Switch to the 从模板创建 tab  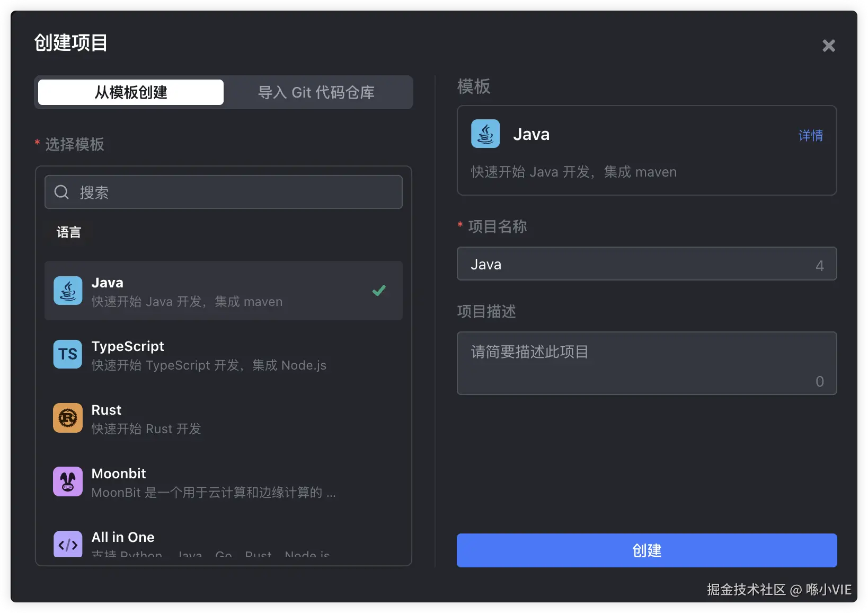pos(131,92)
